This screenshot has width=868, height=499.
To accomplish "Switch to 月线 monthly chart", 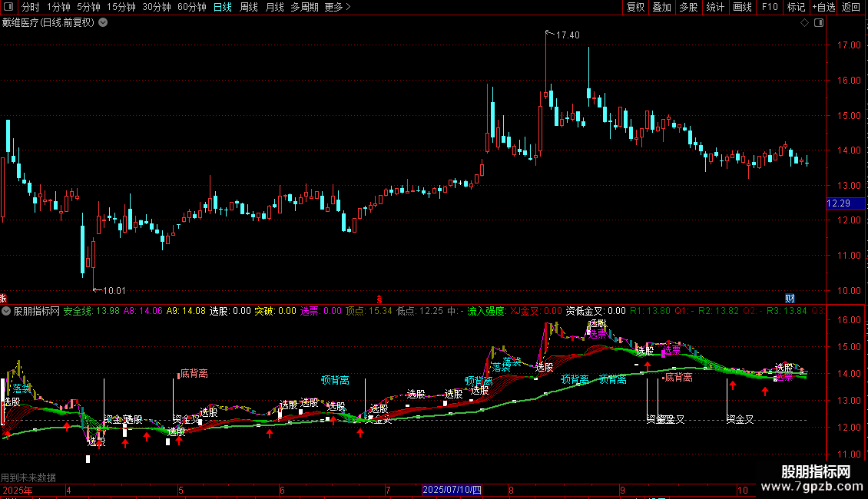I will coord(274,7).
